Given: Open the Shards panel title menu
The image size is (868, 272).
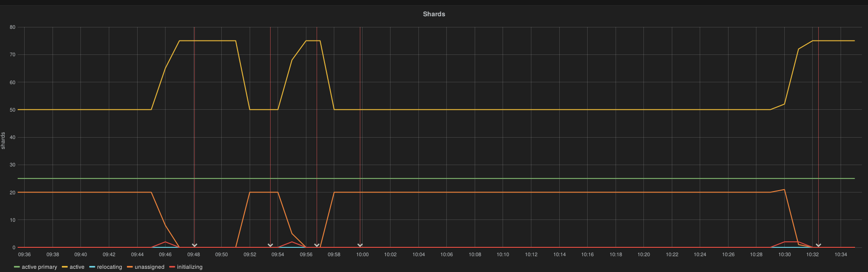Looking at the screenshot, I should [434, 14].
